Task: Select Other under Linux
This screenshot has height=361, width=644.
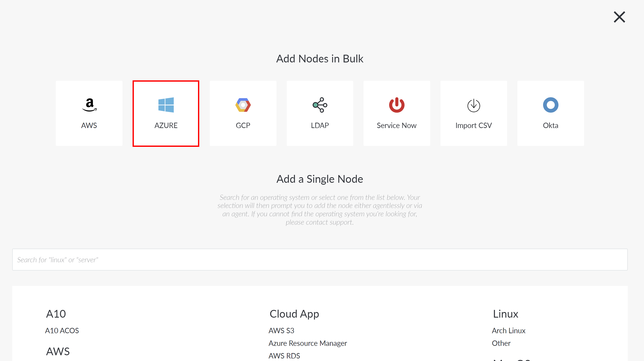Action: tap(501, 343)
